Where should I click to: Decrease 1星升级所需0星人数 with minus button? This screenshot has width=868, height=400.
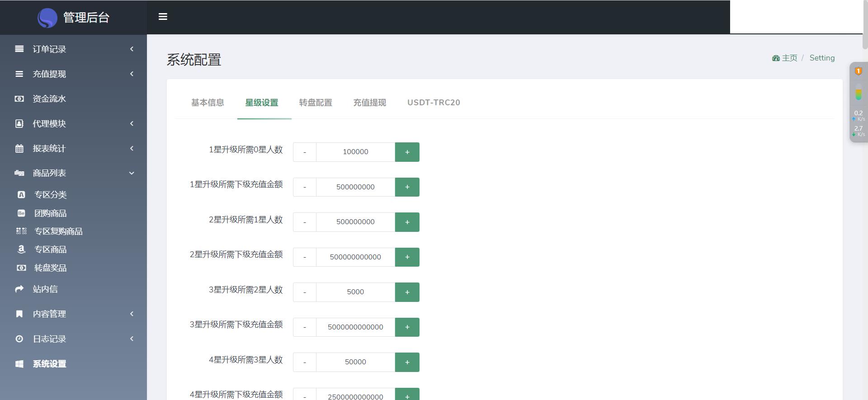coord(305,152)
